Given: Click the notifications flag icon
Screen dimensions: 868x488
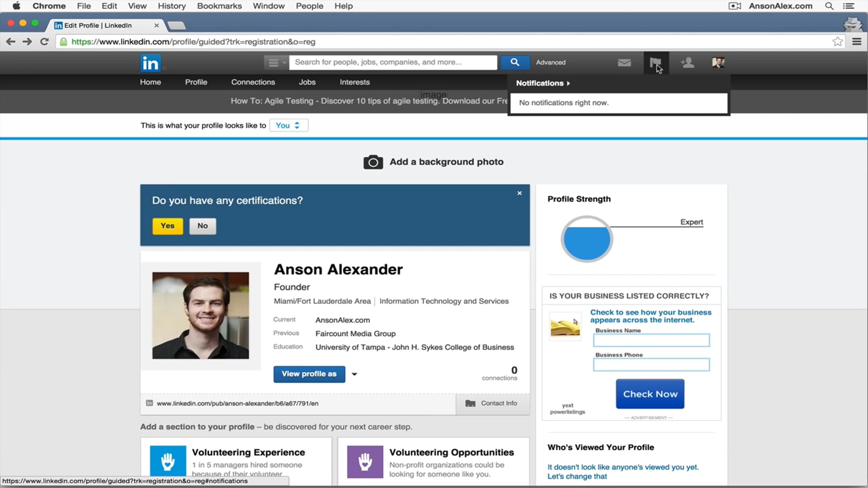Looking at the screenshot, I should click(x=655, y=63).
